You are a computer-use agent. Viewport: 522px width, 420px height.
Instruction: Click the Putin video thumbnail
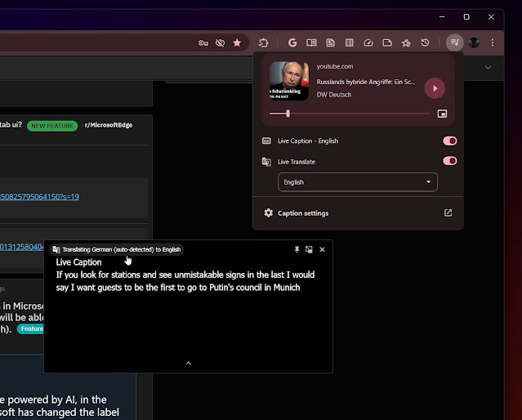click(x=288, y=81)
